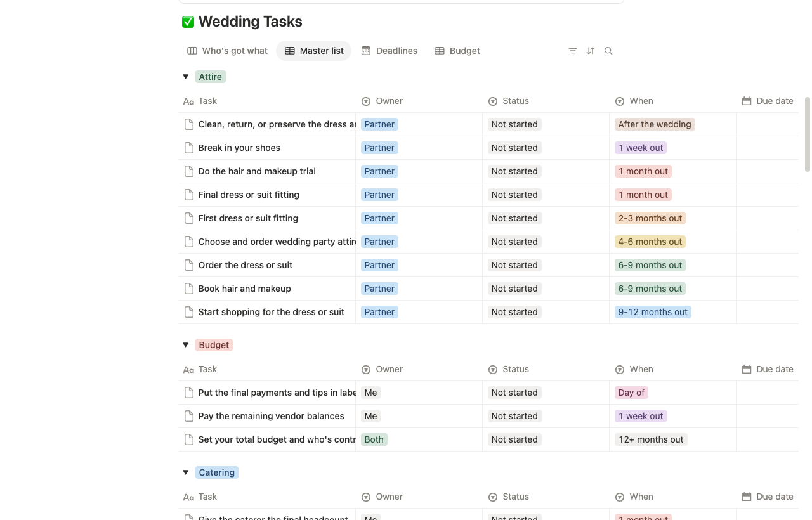Click the Both owner tag

tap(374, 439)
